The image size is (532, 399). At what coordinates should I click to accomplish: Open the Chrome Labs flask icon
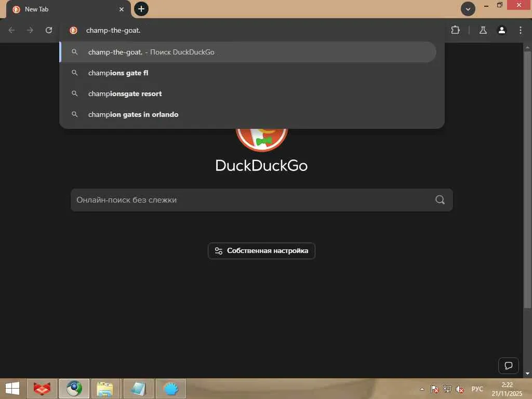483,30
